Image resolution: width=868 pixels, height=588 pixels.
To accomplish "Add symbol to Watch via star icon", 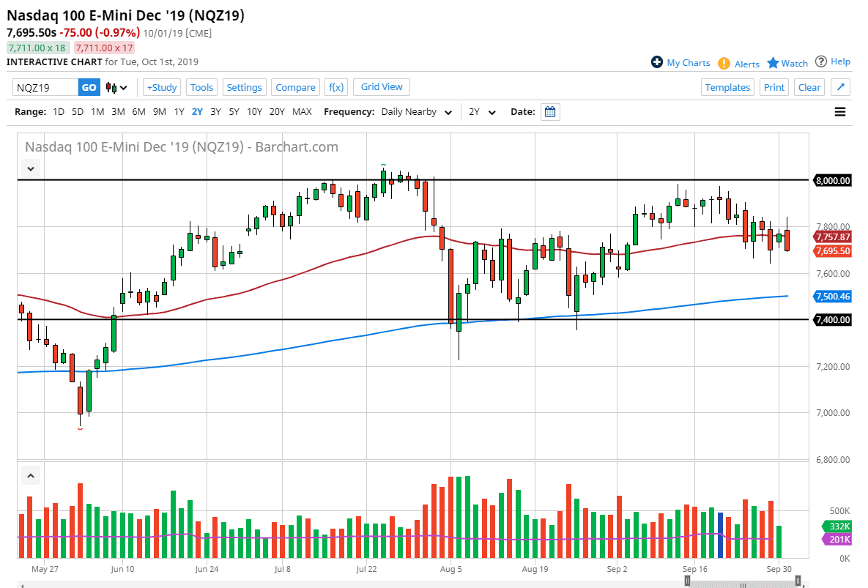I will click(775, 63).
